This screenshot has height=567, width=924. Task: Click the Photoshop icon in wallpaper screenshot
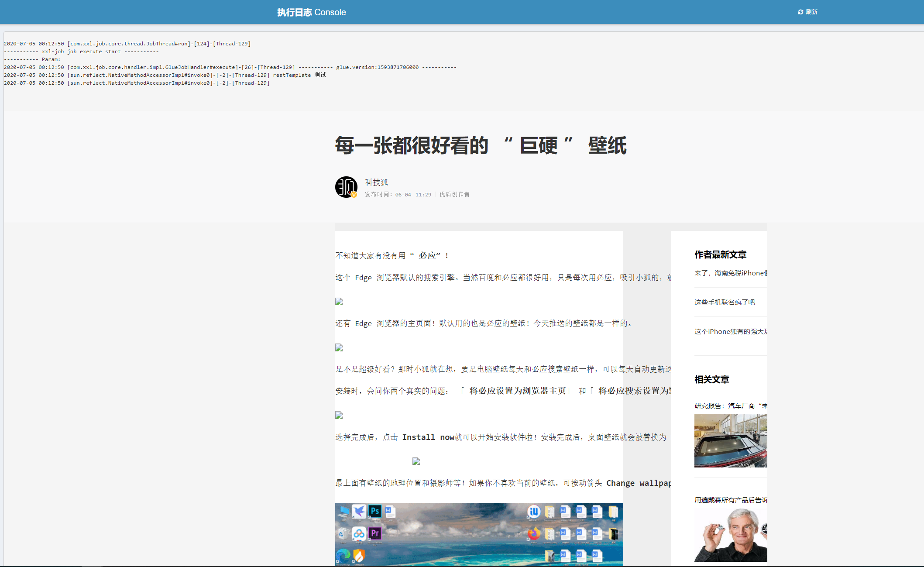374,511
